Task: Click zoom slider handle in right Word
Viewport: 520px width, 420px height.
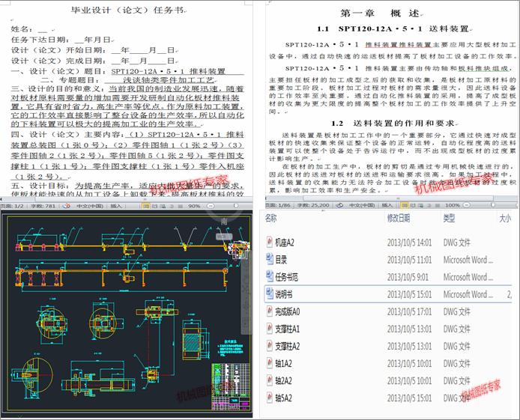Action: pyautogui.click(x=493, y=205)
